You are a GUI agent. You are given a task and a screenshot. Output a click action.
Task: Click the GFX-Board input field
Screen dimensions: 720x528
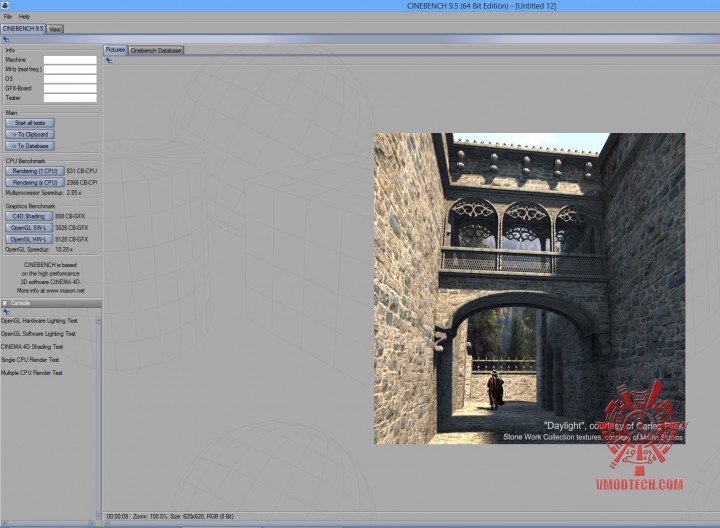click(x=70, y=88)
